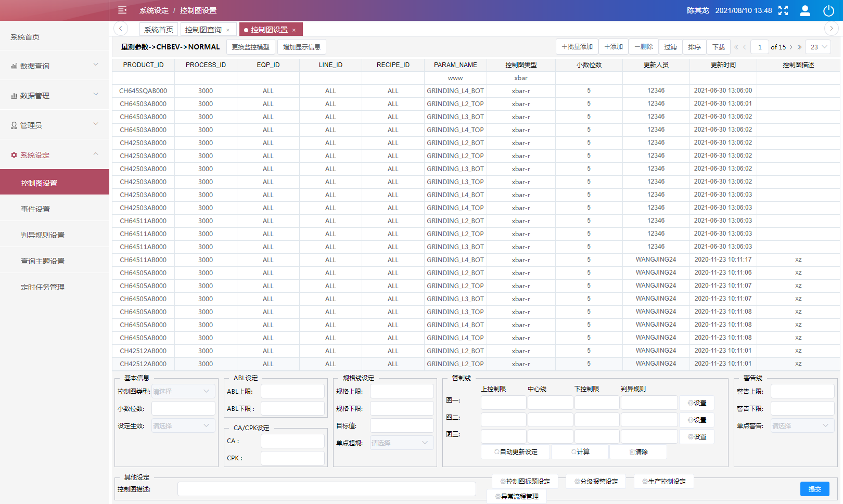Toggle fullscreen mode icon in header
Screen dimensions: 843x504
coord(783,10)
